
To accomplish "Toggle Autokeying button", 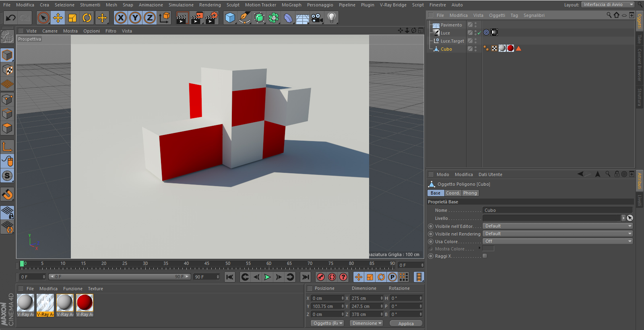I will 332,277.
